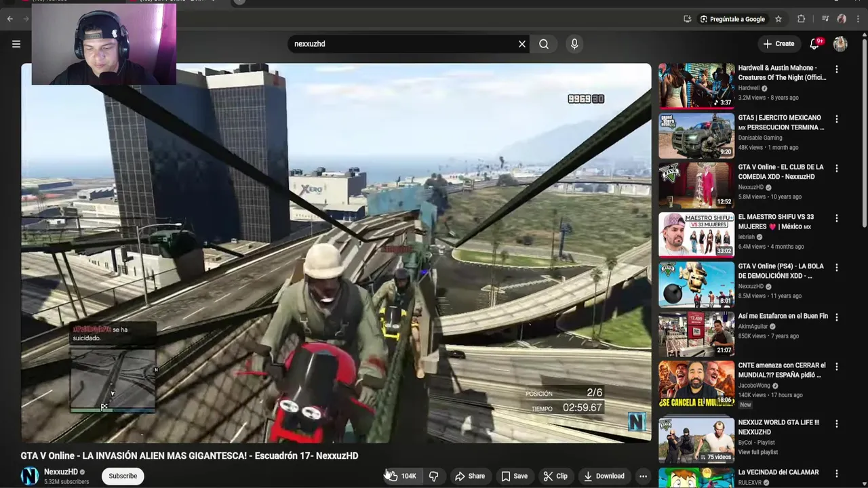Screen dimensions: 868x488
Task: Open El Maestro Shifu vs 33 Mujeres thumbnail
Action: (696, 235)
